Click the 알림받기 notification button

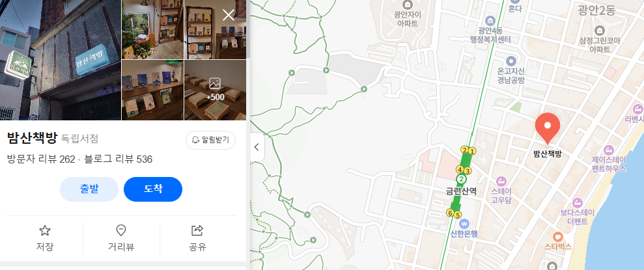click(x=211, y=140)
